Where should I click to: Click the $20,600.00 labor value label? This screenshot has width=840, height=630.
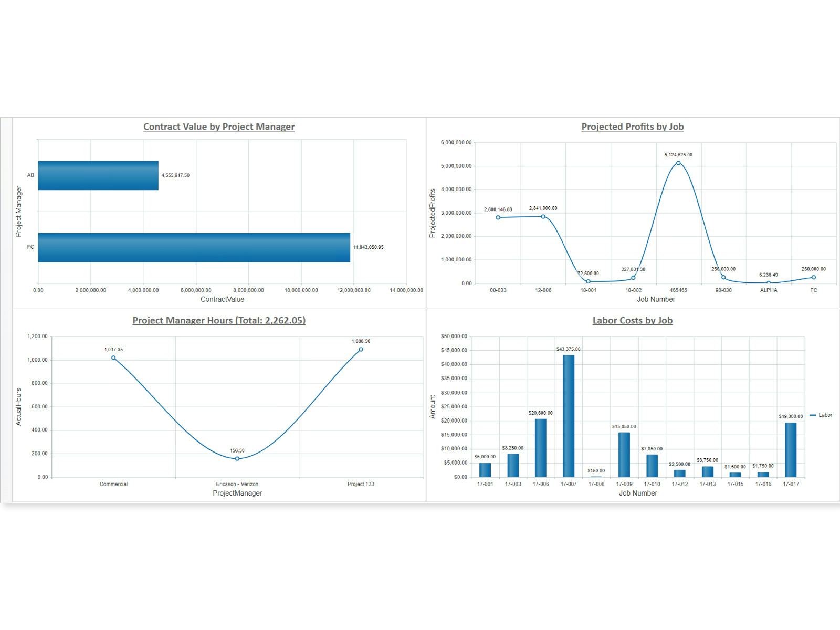[x=541, y=413]
